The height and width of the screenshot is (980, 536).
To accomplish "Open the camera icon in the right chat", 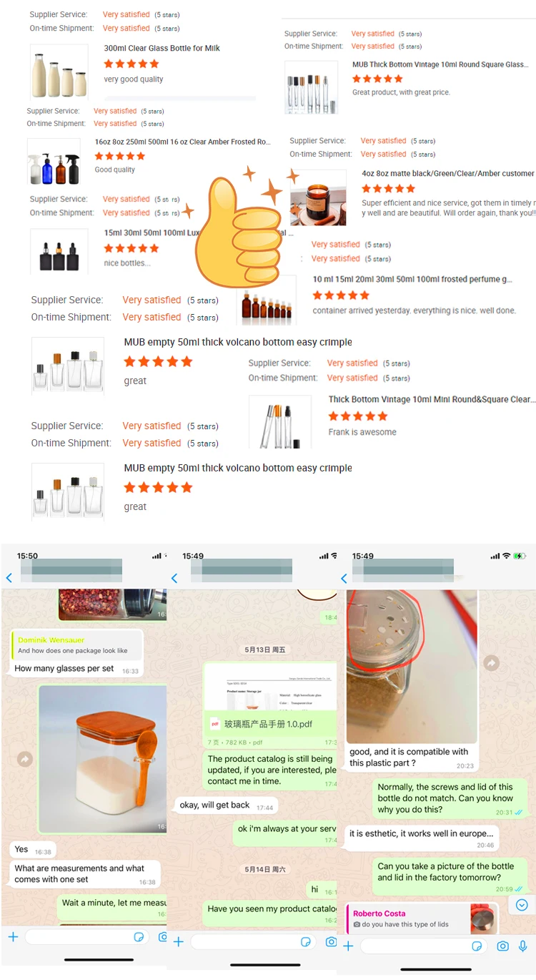I will [503, 946].
